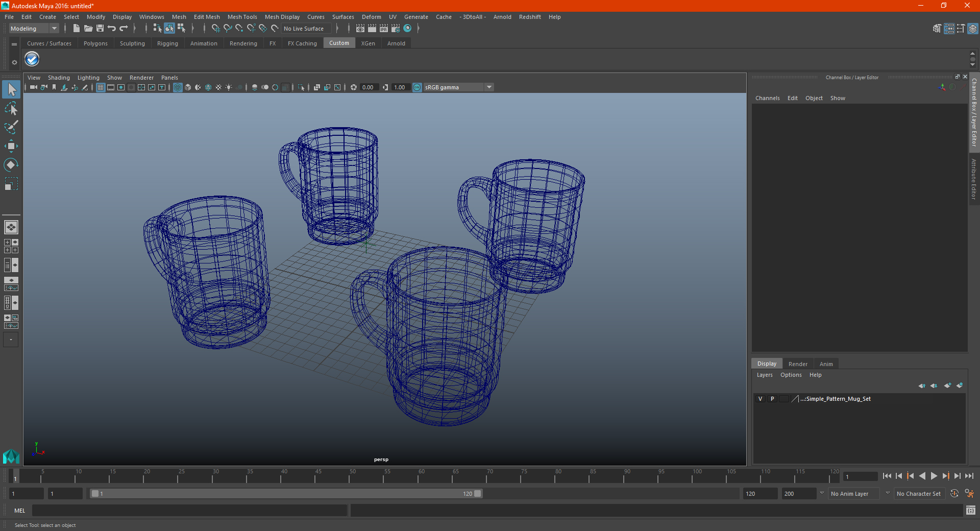Screen dimensions: 980x531
Task: Activate the Paint Selection tool
Action: [11, 127]
